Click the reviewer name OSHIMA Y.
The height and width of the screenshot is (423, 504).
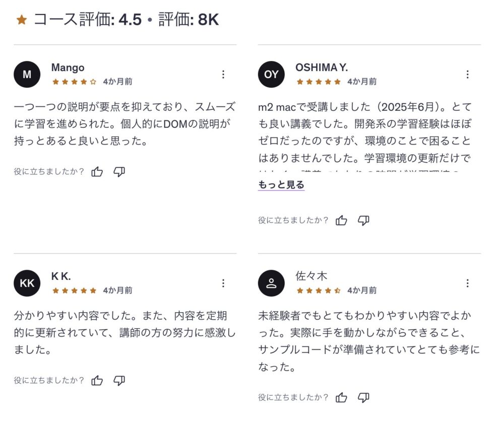[x=322, y=67]
